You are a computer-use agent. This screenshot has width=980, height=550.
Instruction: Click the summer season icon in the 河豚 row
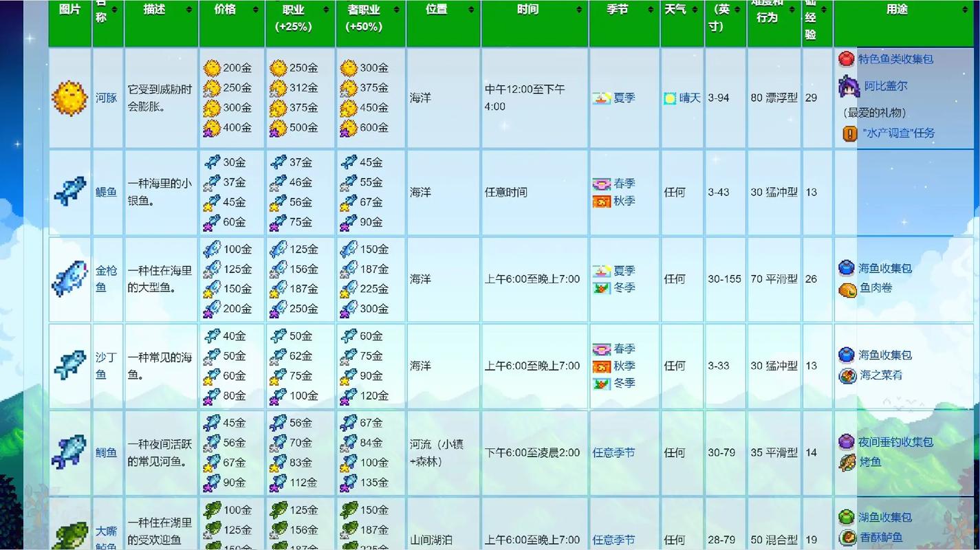pyautogui.click(x=602, y=98)
